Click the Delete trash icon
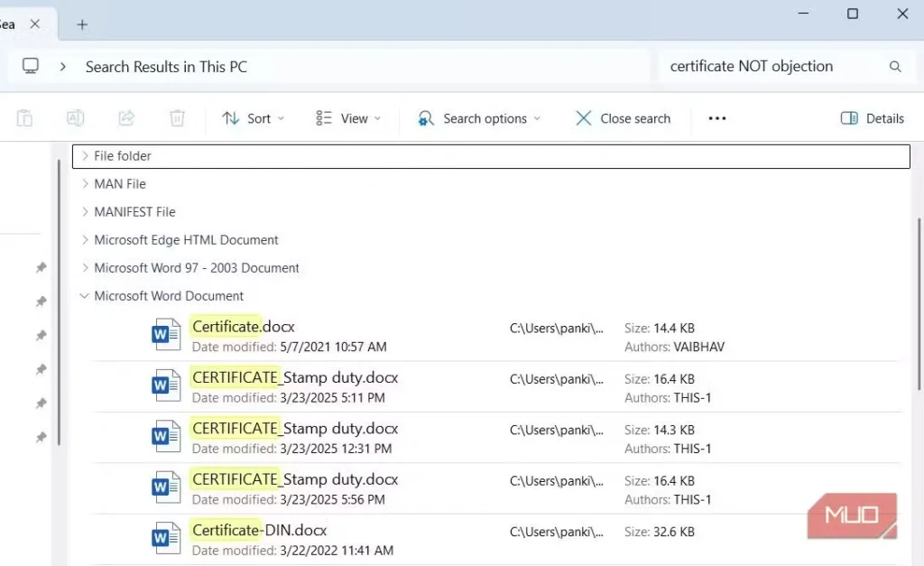924x566 pixels. 178,118
